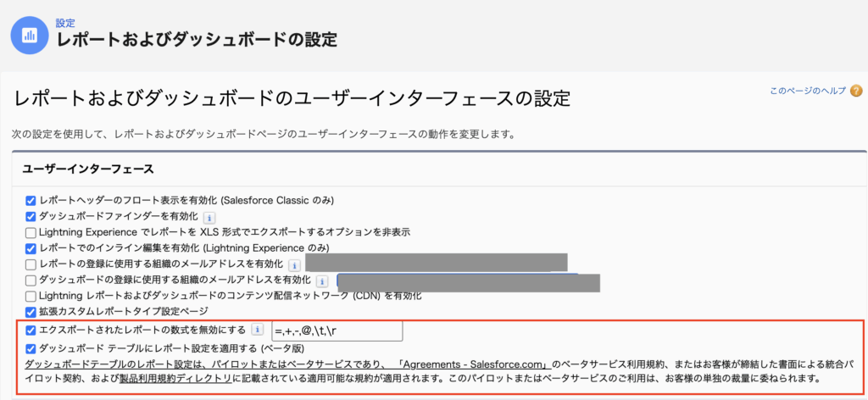Check レポートの登録に使用する組織のメールアドレス checkbox
The width and height of the screenshot is (868, 400).
(x=31, y=264)
